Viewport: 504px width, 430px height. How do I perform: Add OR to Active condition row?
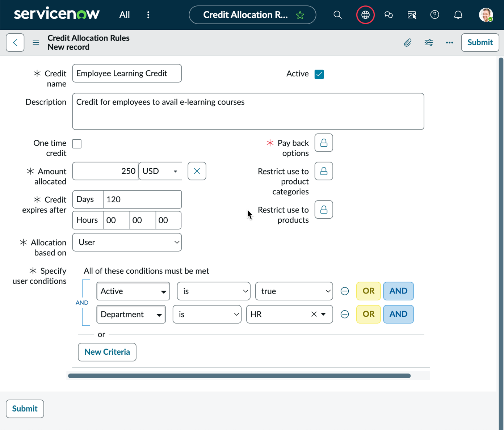(369, 291)
